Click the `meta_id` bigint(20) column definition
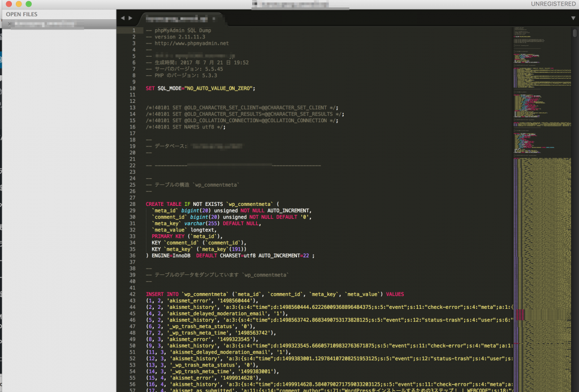This screenshot has height=392, width=579. (x=231, y=210)
